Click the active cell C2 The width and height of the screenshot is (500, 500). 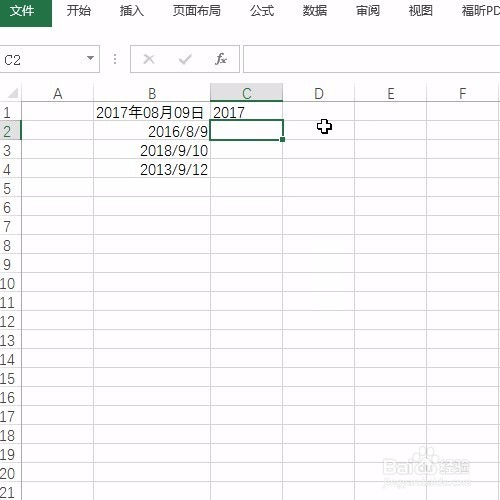(247, 130)
